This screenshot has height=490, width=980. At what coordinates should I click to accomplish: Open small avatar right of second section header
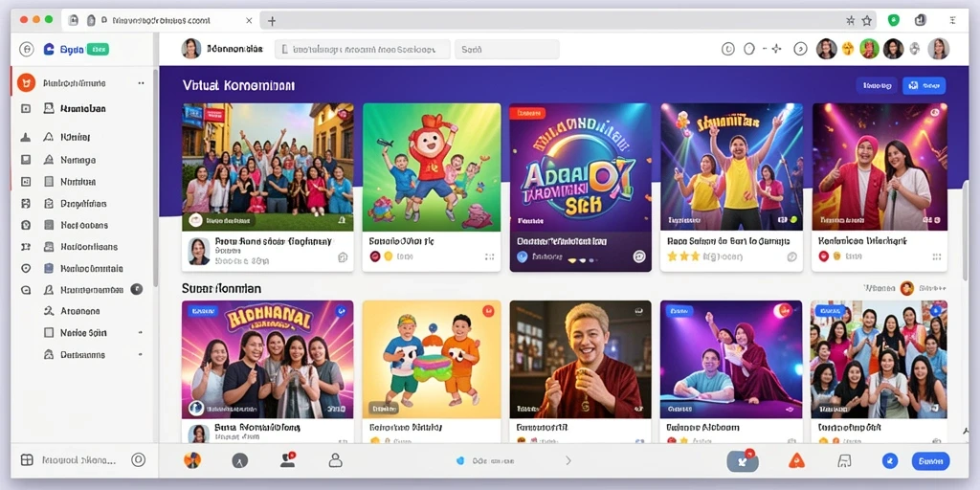(907, 288)
